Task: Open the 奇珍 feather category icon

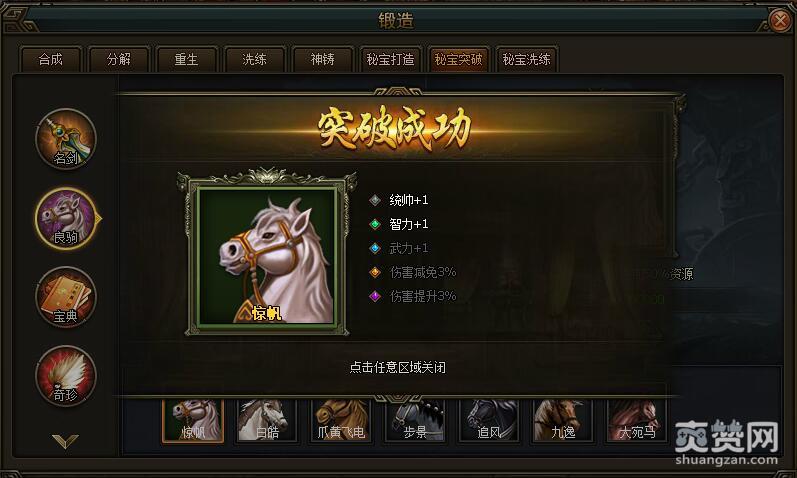Action: [66, 376]
